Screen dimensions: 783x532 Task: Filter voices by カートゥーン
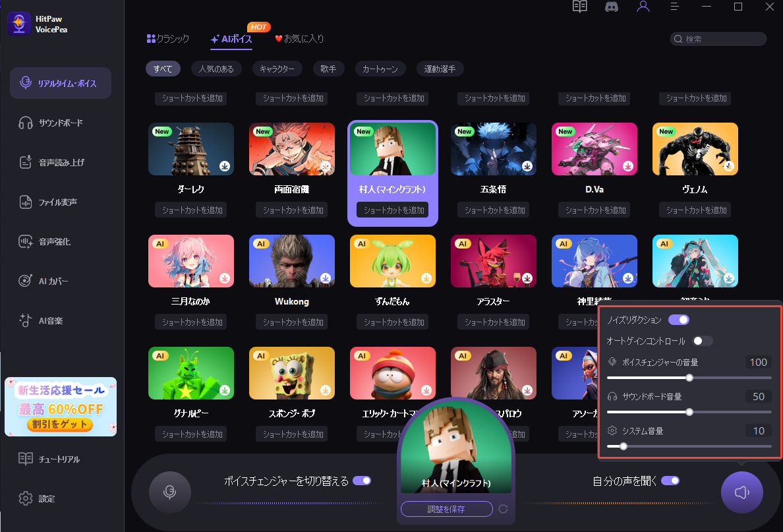click(x=380, y=69)
